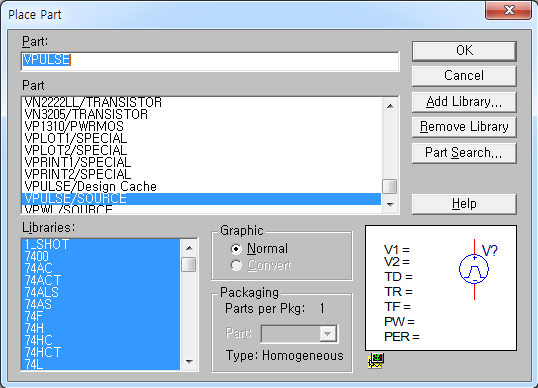The image size is (538, 388).
Task: Select VPLOT1/SPECIAL in part list
Action: 201,138
